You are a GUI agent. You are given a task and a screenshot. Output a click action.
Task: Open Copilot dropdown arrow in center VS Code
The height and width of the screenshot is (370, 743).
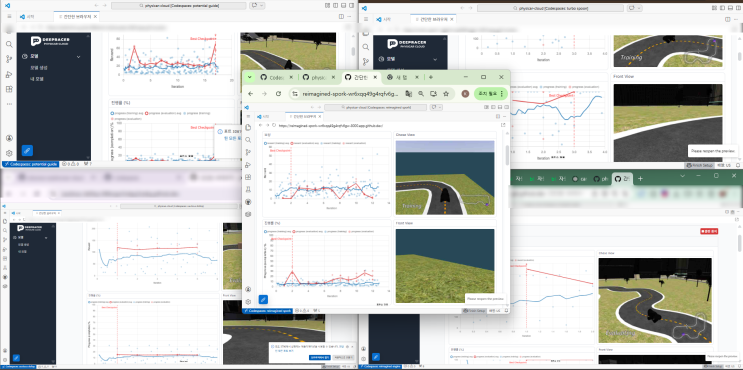441,108
